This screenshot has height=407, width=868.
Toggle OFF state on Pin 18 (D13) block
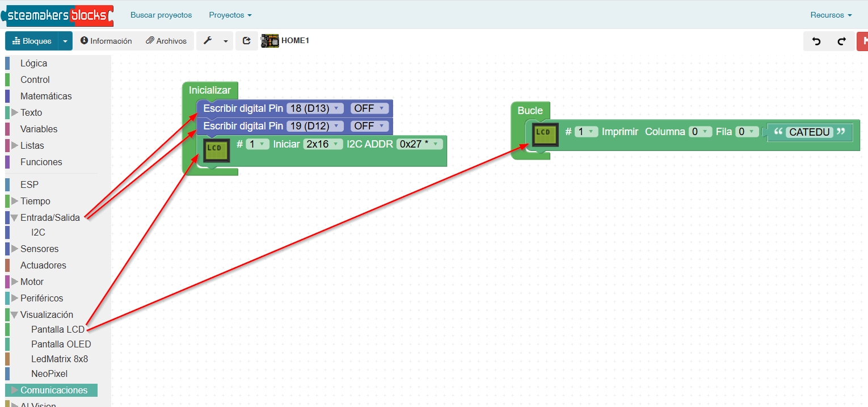(x=369, y=108)
